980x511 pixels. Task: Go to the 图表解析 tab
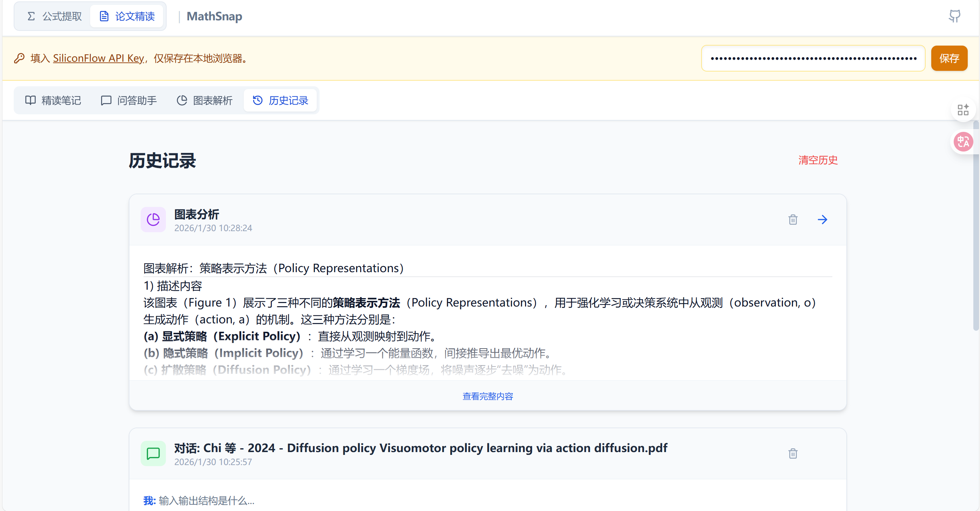205,100
